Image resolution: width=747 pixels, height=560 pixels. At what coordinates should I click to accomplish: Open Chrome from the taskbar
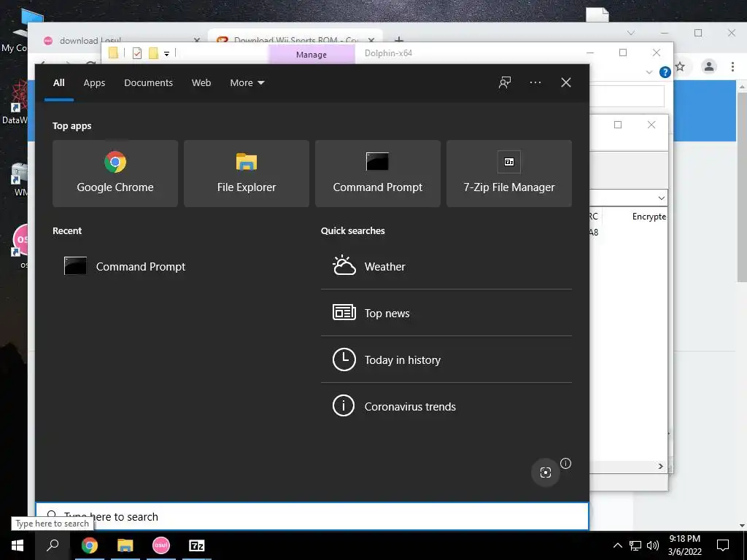[89, 545]
